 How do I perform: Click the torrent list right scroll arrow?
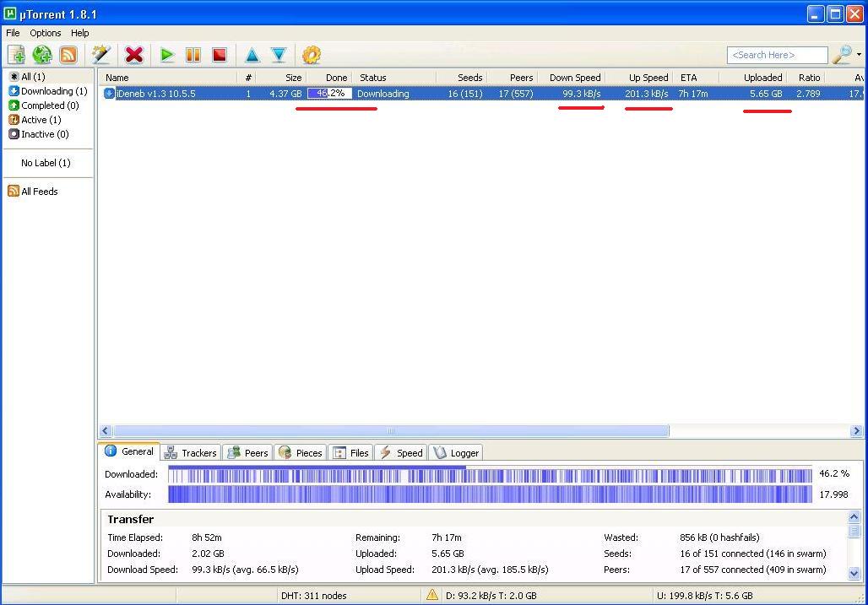pyautogui.click(x=856, y=431)
